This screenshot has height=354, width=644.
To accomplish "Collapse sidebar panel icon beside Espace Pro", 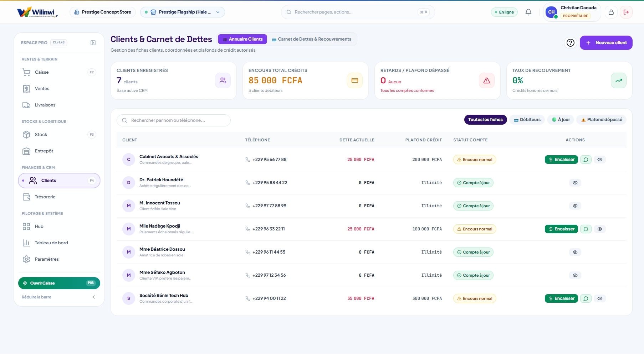I will coord(93,43).
